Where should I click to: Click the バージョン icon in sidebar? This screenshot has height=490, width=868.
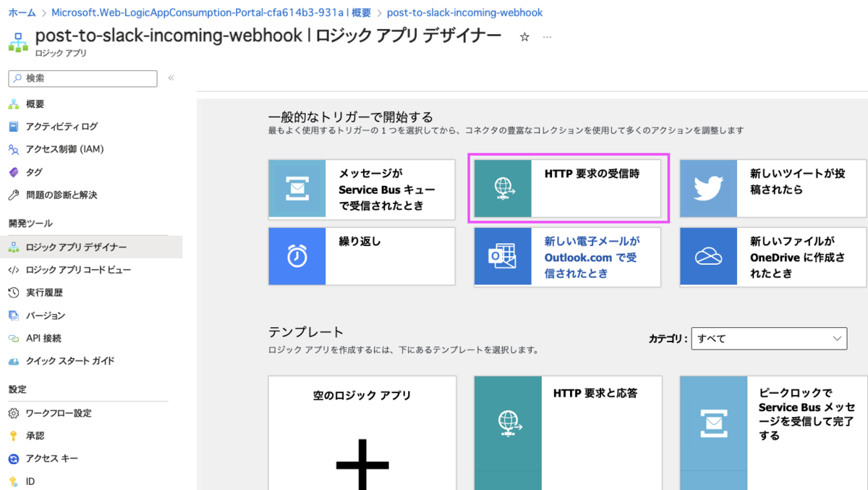point(14,316)
